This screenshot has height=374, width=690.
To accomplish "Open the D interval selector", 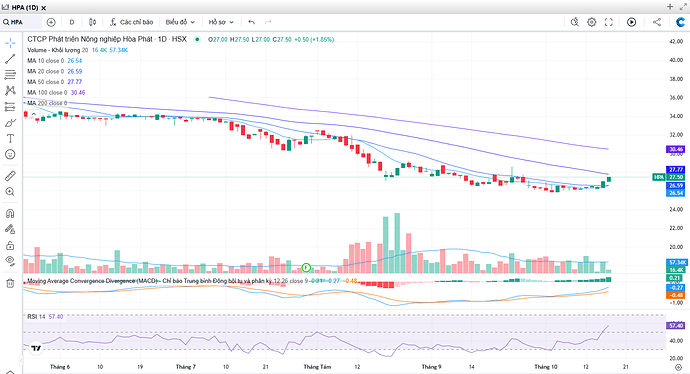I will pos(72,22).
